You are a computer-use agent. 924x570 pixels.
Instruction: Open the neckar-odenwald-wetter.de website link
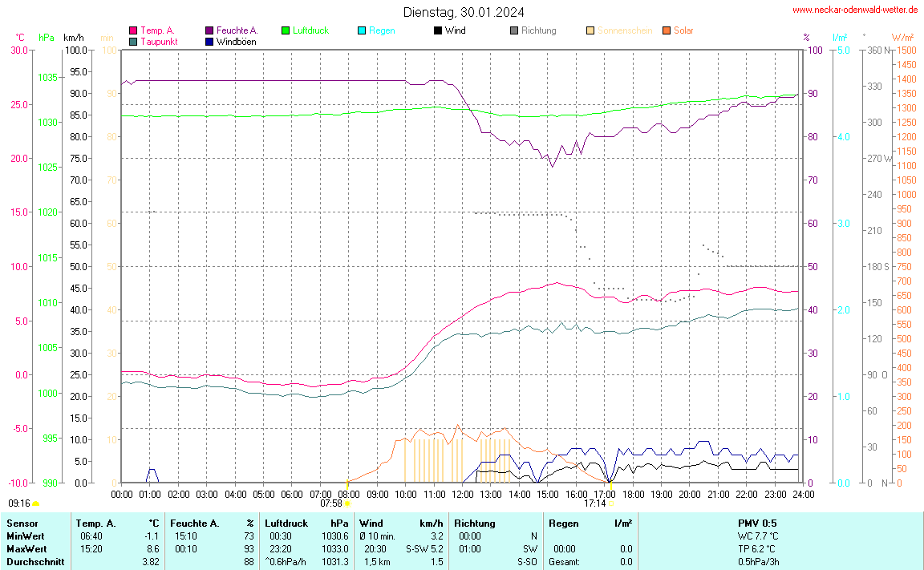point(854,10)
